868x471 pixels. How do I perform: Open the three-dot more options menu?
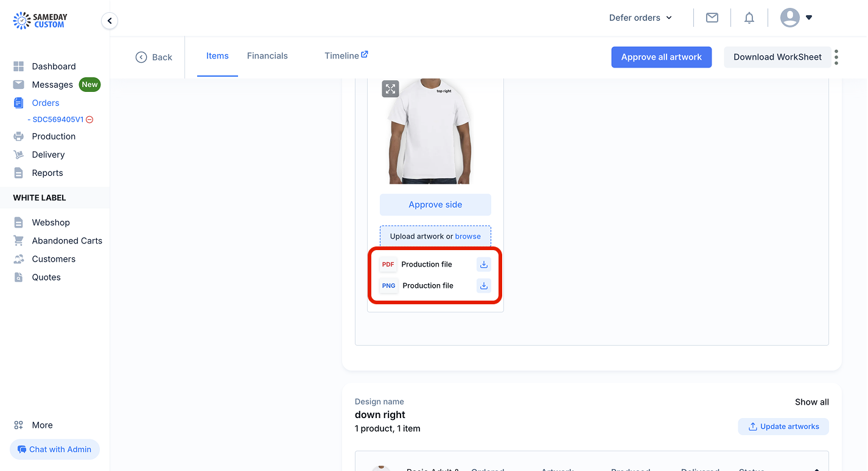pyautogui.click(x=836, y=57)
